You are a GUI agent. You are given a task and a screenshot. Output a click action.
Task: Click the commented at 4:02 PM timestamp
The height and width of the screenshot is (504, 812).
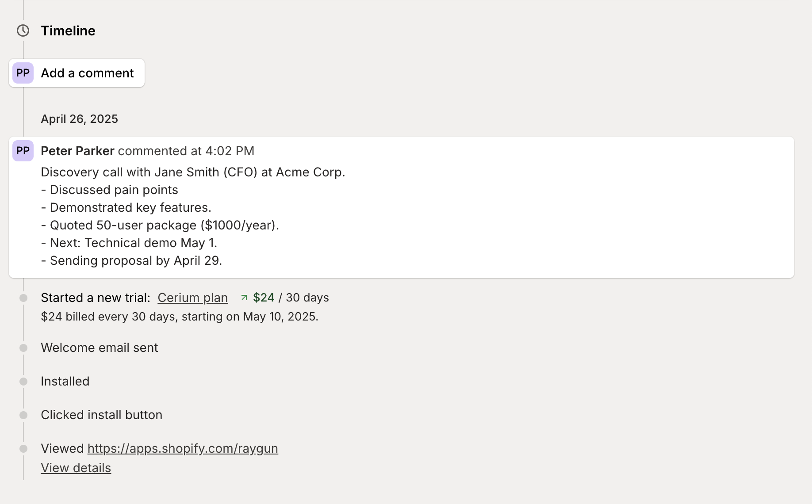click(x=186, y=151)
